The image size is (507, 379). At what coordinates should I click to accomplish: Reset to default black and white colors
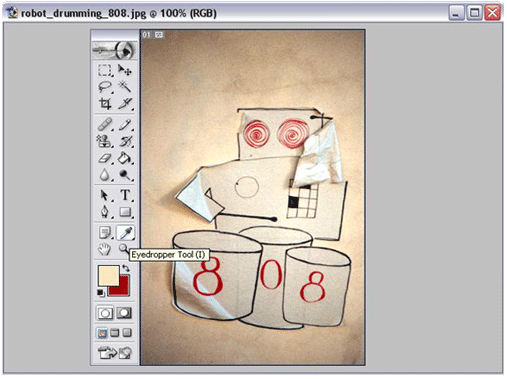point(101,293)
